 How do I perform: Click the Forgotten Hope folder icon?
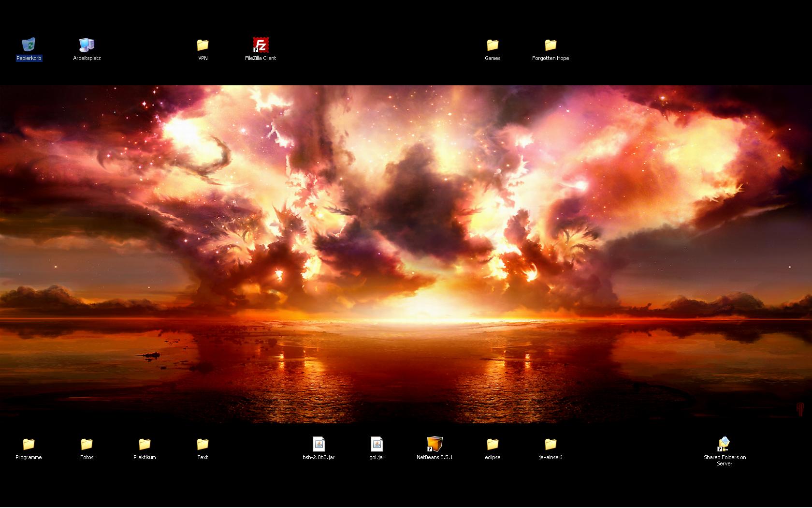(551, 45)
